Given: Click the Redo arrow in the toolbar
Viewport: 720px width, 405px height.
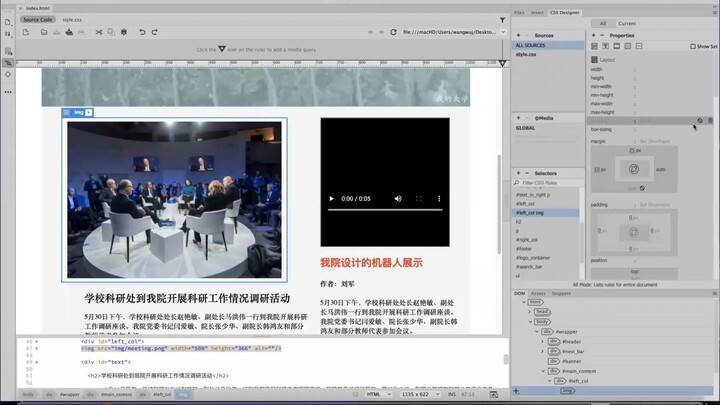Looking at the screenshot, I should (156, 32).
